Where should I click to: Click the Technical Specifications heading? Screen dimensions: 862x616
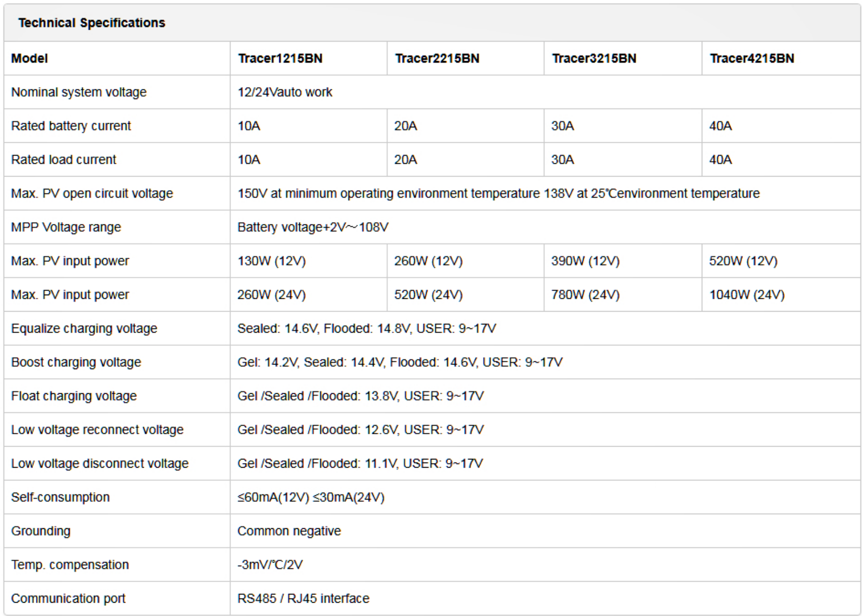pos(92,23)
